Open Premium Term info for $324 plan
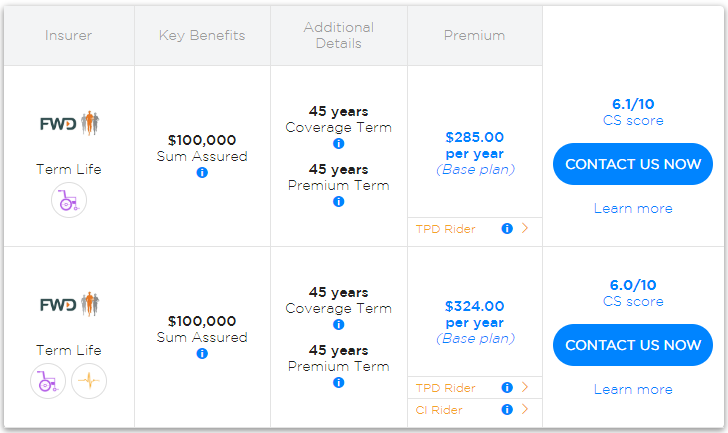Screen dimensions: 728x433 tap(338, 383)
